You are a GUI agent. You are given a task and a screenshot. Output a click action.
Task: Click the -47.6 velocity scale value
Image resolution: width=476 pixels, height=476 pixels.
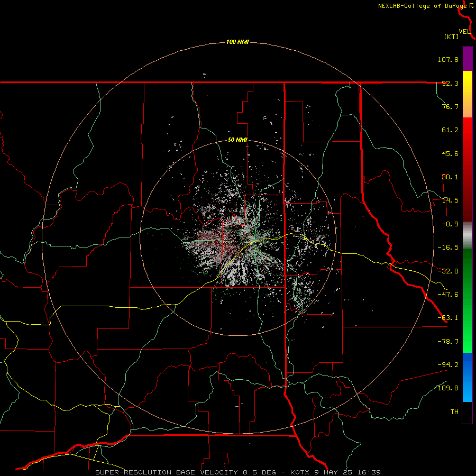[448, 295]
